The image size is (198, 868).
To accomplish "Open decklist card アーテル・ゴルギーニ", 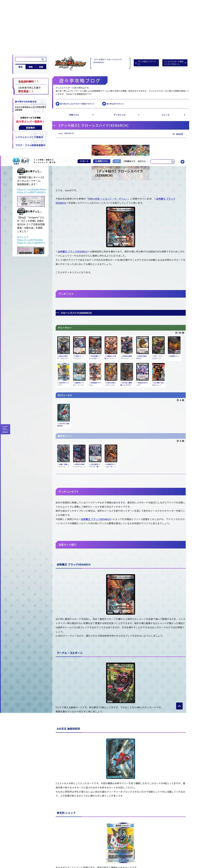I will tap(158, 345).
